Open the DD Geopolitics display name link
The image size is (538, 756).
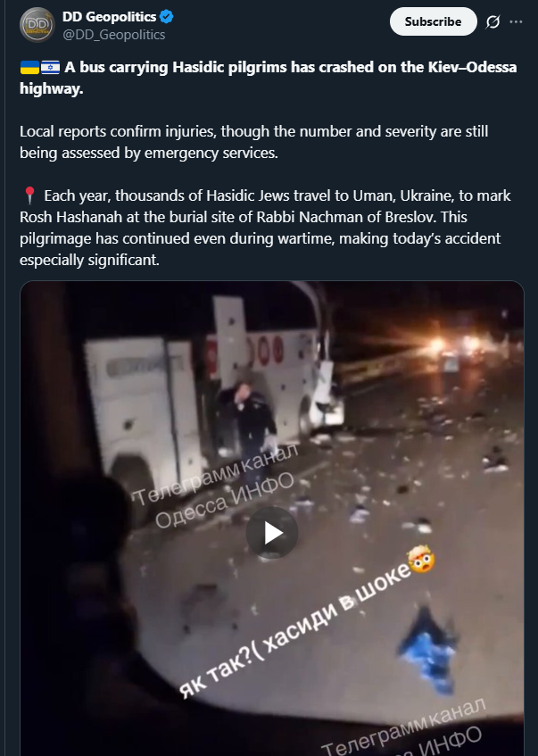tap(109, 17)
